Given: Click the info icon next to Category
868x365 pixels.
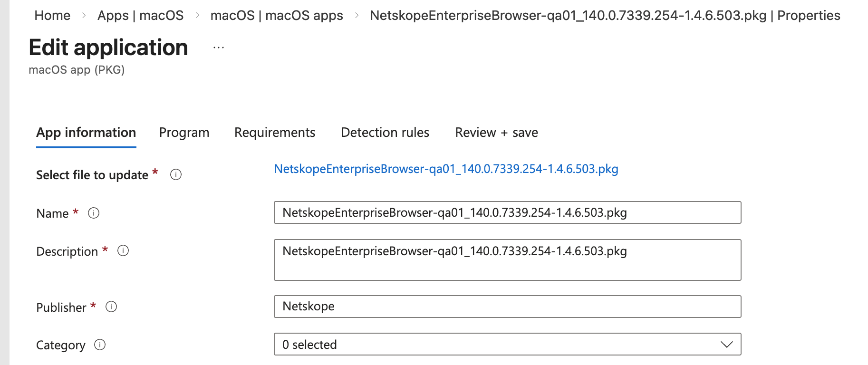Looking at the screenshot, I should pos(100,345).
